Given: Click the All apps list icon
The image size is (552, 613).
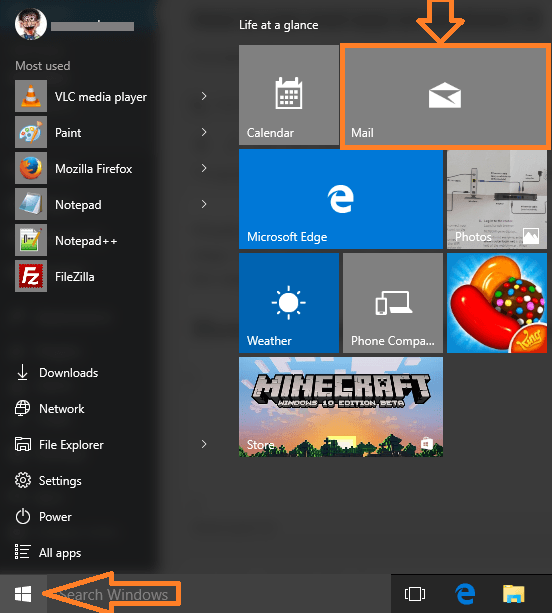Looking at the screenshot, I should 23,552.
